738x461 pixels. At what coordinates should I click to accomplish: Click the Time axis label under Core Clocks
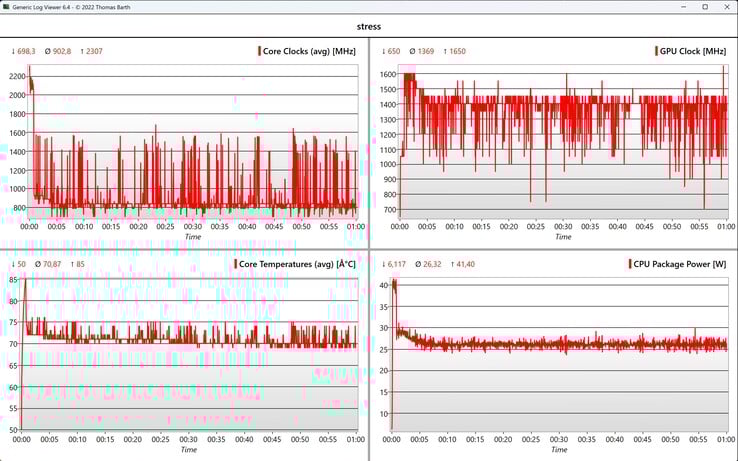point(193,237)
